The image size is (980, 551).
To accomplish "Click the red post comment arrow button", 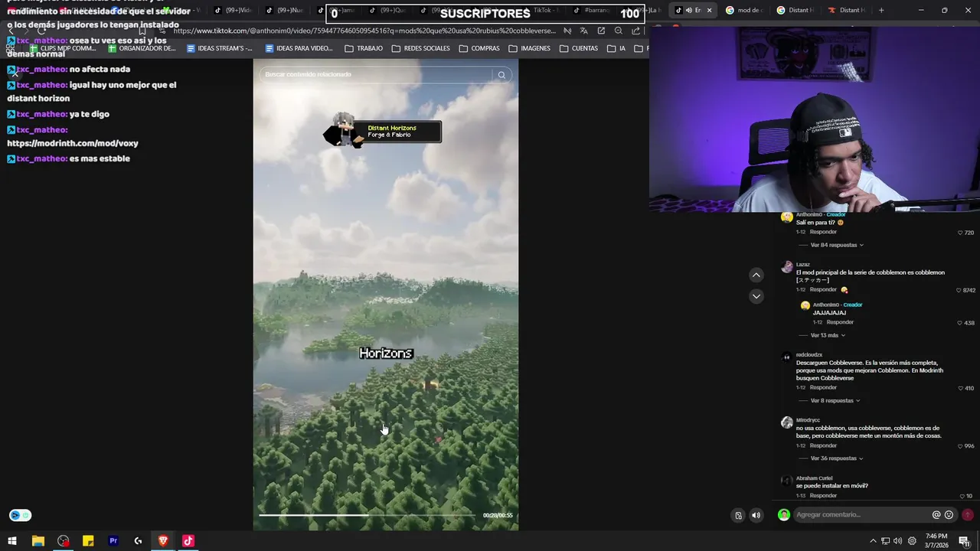I will (968, 515).
